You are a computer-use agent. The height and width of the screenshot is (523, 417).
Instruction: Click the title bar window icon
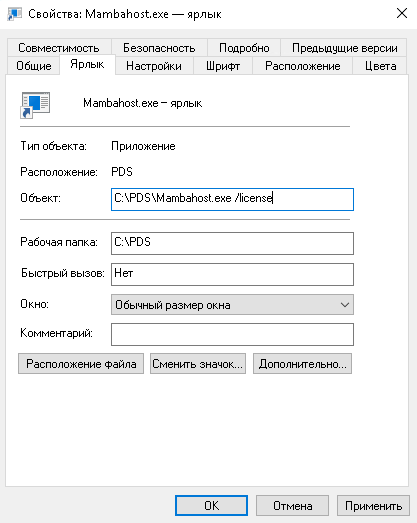click(14, 14)
